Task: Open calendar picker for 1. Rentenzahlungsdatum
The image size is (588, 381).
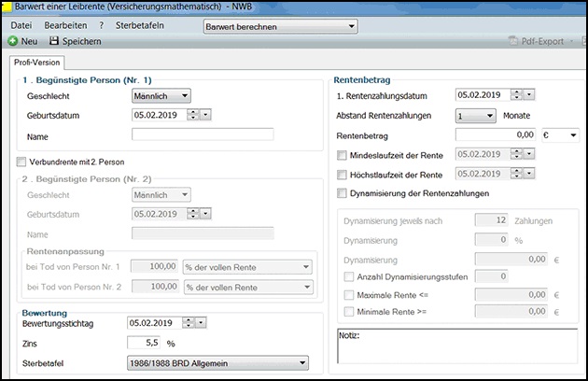Action: [529, 94]
